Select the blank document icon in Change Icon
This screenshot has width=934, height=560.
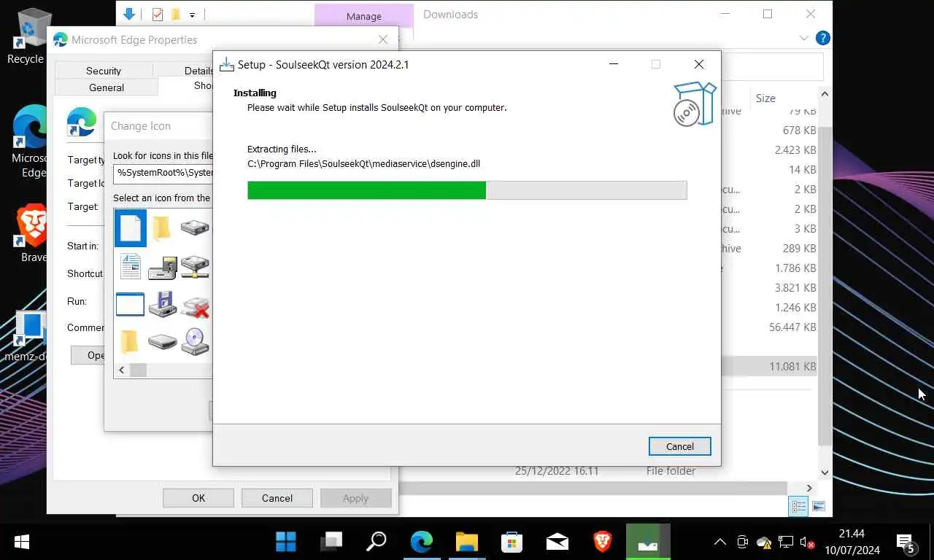(x=130, y=228)
